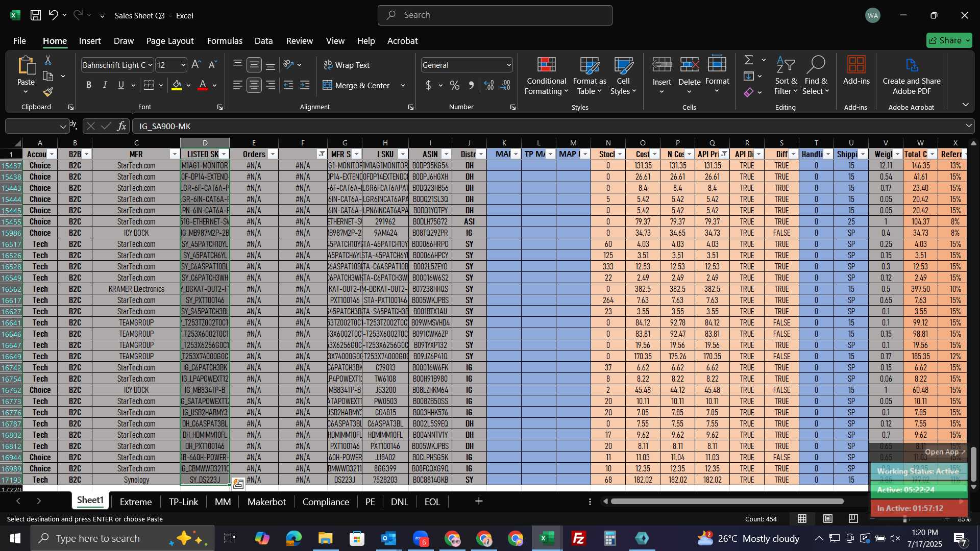Click the Format Painter brush icon

pos(48,92)
